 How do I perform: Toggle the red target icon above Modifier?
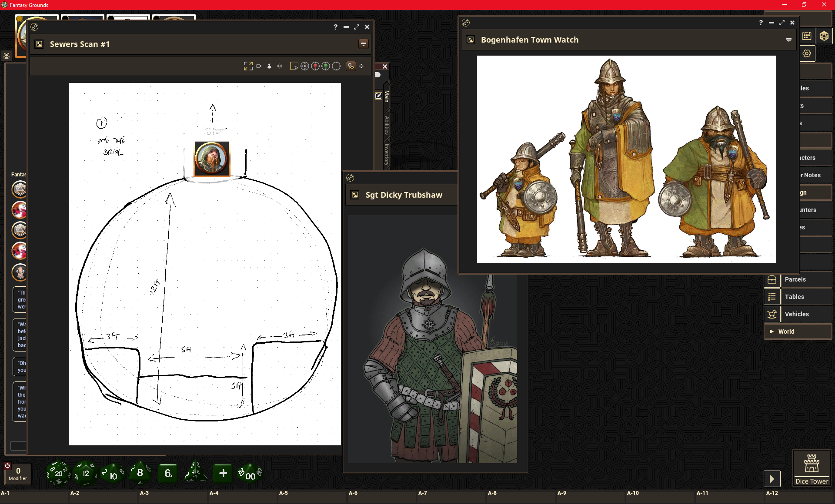click(7, 466)
